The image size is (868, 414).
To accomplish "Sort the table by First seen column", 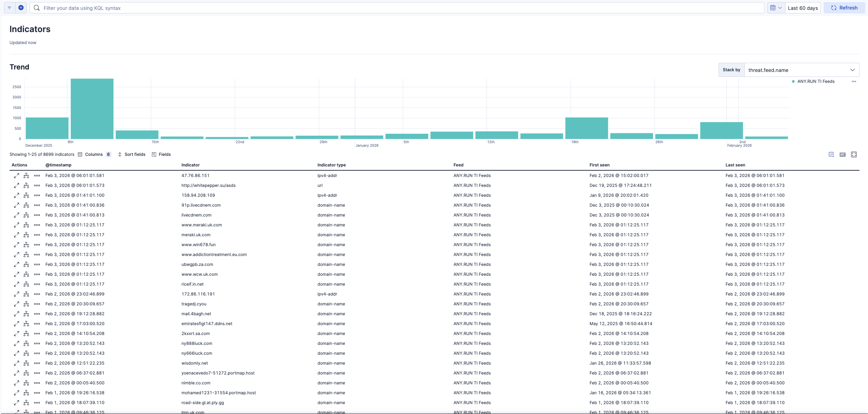I will [599, 165].
